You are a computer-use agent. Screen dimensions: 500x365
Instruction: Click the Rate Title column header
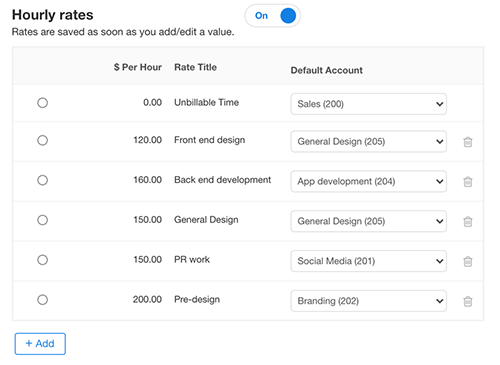coord(195,67)
